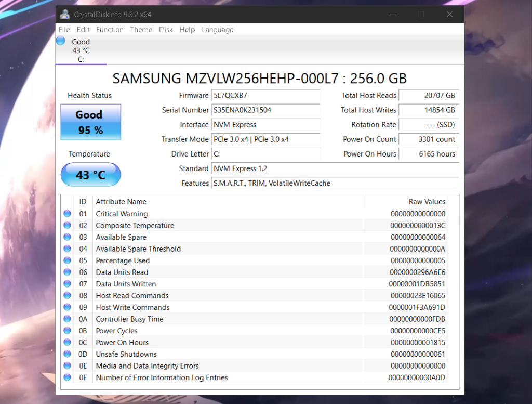Click the status orb for Data Units Written
This screenshot has width=532, height=404.
pyautogui.click(x=67, y=284)
